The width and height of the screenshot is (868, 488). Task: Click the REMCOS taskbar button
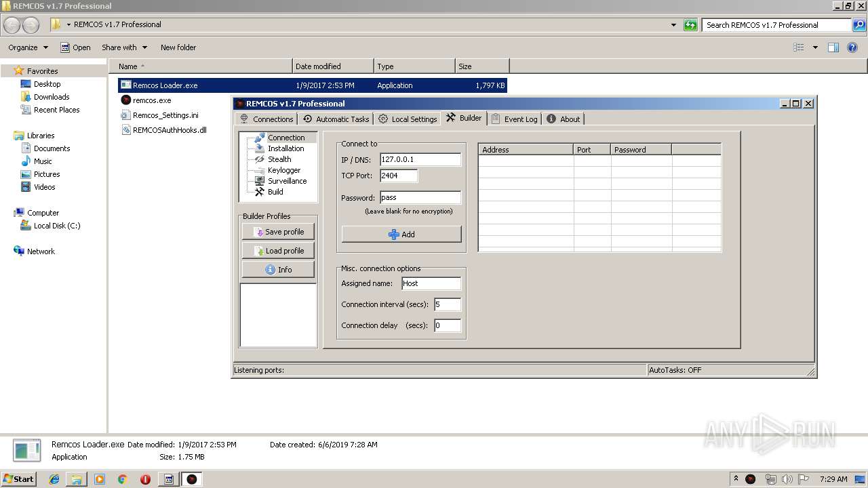(192, 479)
